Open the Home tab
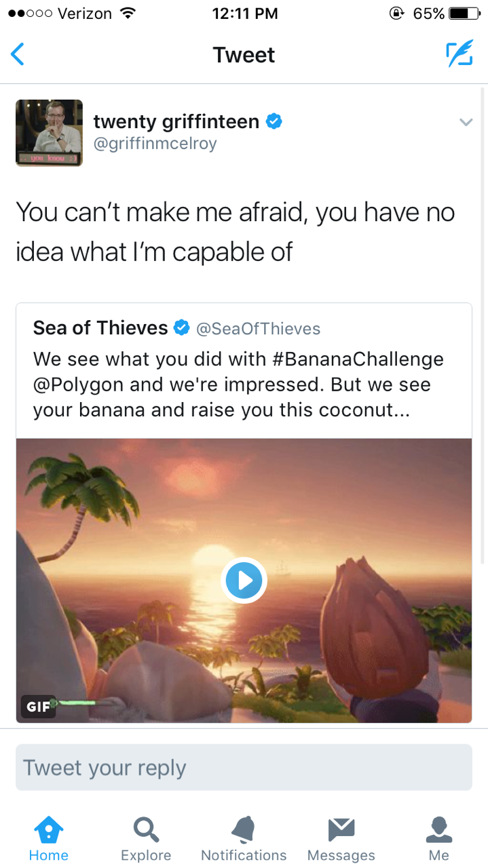 49,838
